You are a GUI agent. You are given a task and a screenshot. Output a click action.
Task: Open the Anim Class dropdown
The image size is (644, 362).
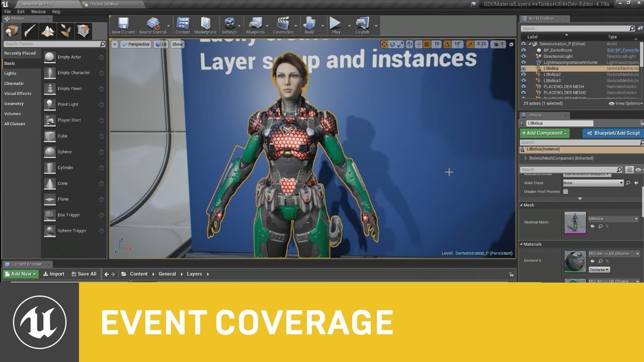593,183
